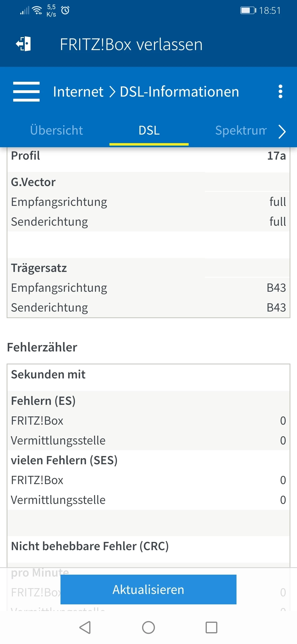Tap the 'FRITZ!Box verlassen' header text
This screenshot has height=644, width=297.
(x=131, y=44)
